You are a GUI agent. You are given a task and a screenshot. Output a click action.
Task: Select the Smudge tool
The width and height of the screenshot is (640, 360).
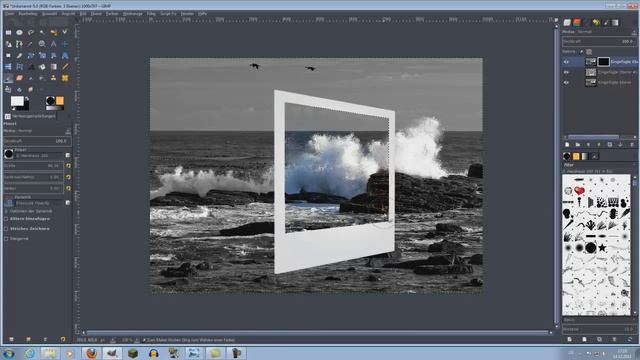[x=31, y=89]
